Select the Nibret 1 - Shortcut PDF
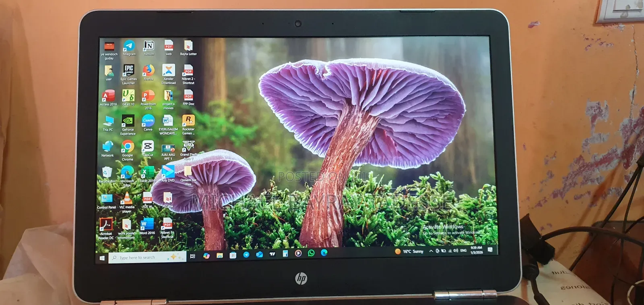The width and height of the screenshot is (644, 305). pyautogui.click(x=167, y=228)
